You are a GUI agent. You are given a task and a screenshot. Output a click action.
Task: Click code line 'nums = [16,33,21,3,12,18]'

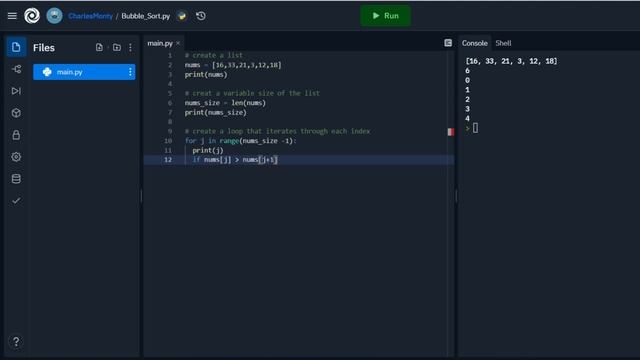tap(233, 65)
